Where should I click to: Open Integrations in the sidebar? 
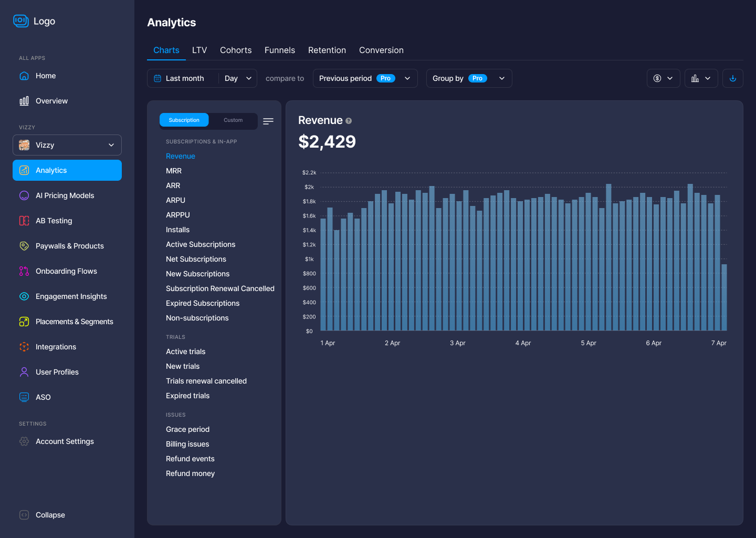tap(56, 347)
